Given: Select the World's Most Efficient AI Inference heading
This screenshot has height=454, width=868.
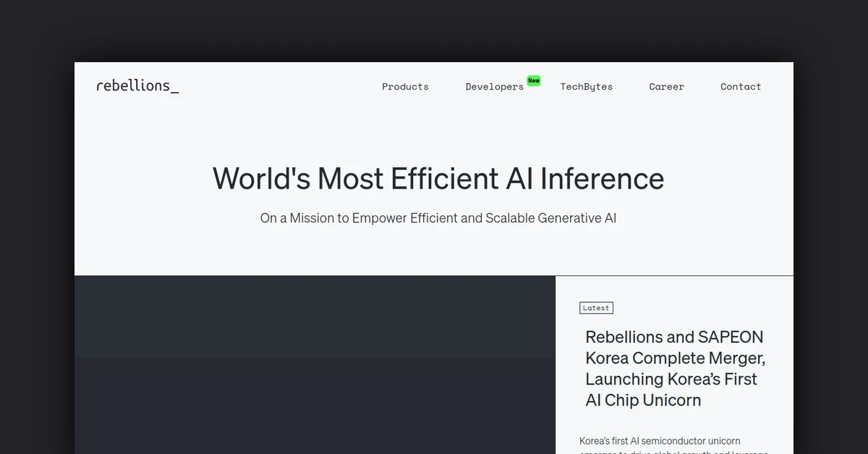Looking at the screenshot, I should pyautogui.click(x=438, y=179).
